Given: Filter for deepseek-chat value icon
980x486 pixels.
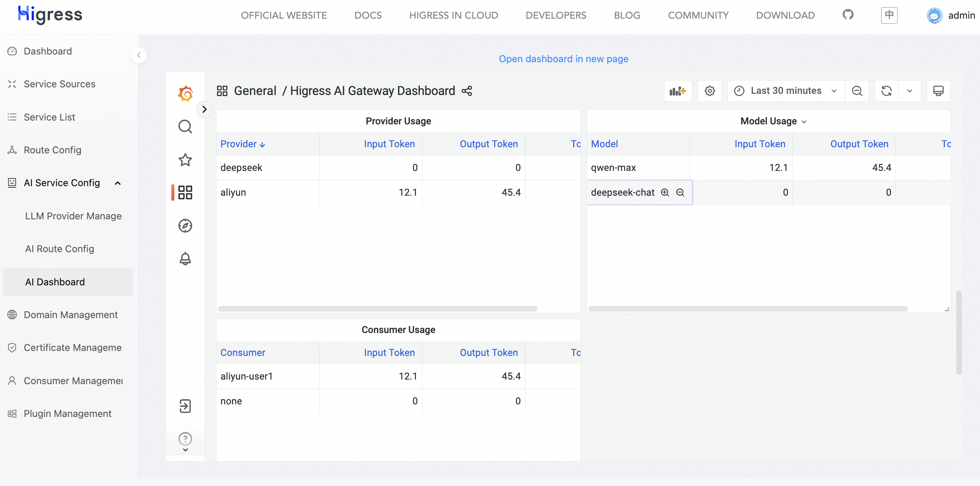Looking at the screenshot, I should (665, 192).
